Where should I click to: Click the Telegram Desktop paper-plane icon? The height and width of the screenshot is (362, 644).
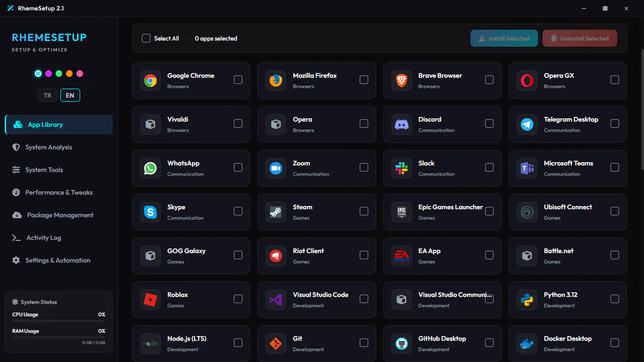(527, 124)
